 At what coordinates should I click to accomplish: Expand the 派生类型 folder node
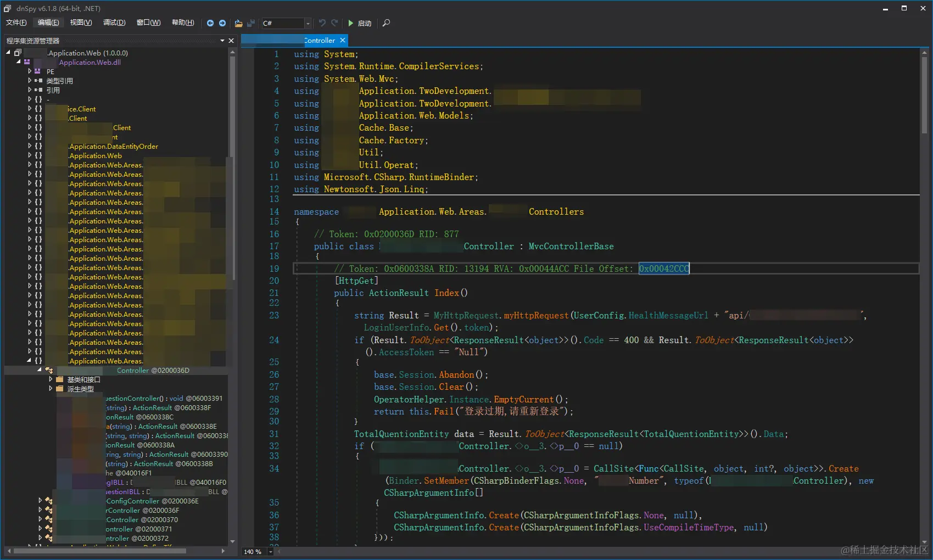(51, 389)
